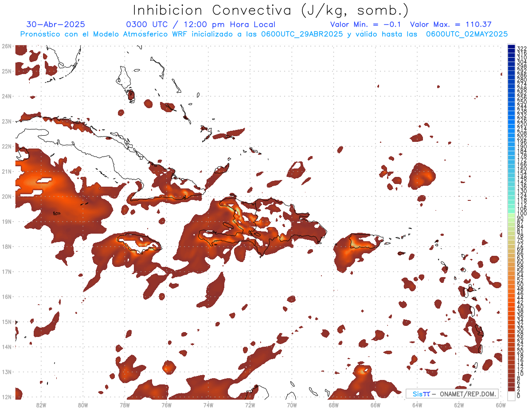This screenshot has height=411, width=532.
Task: Click the color bar value '0'
Action: tap(519, 396)
